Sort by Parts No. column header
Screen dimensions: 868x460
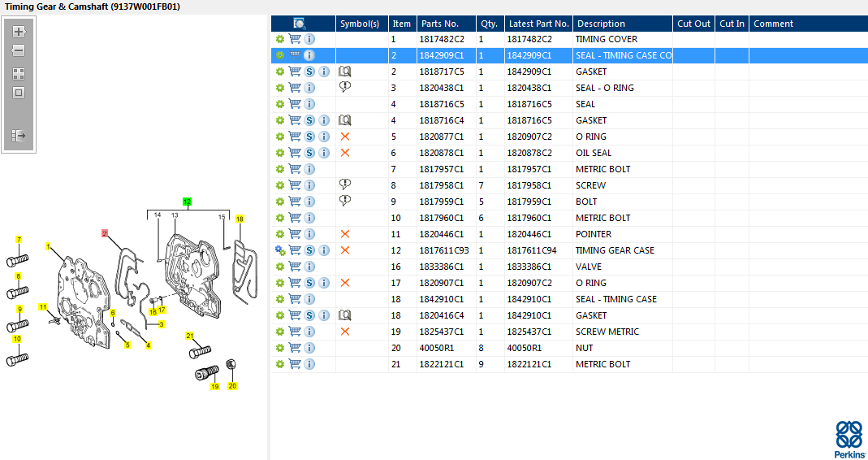point(446,24)
